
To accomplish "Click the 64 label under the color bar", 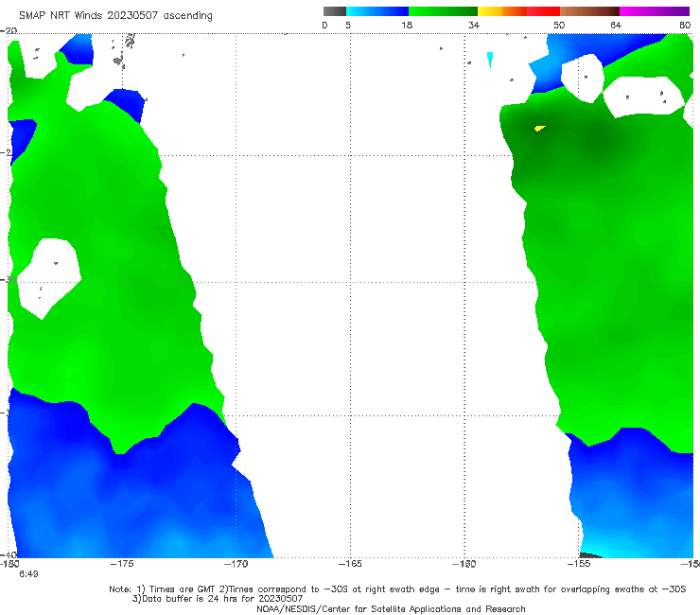I will coord(616,25).
